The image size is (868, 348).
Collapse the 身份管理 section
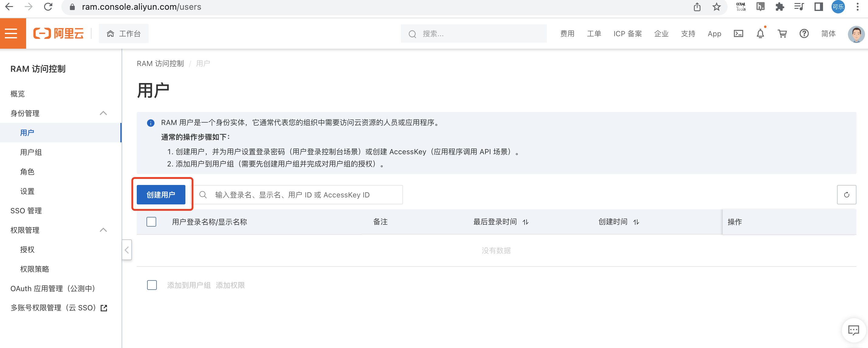103,113
